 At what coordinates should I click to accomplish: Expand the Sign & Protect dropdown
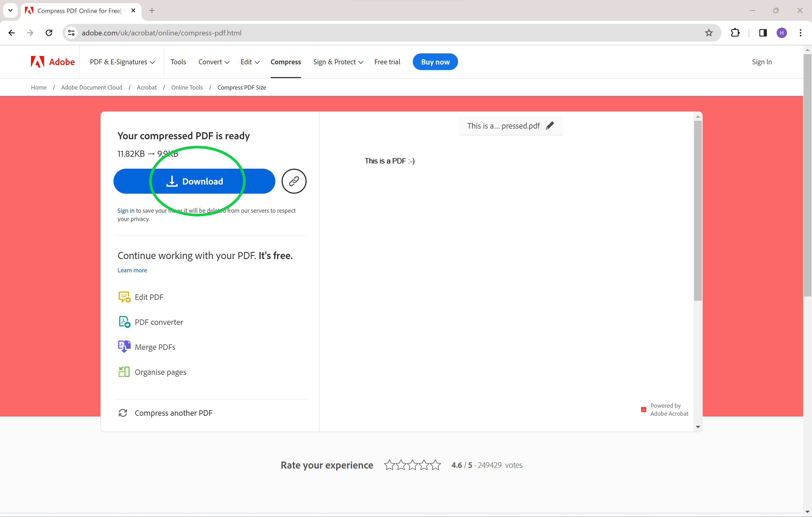(x=338, y=62)
